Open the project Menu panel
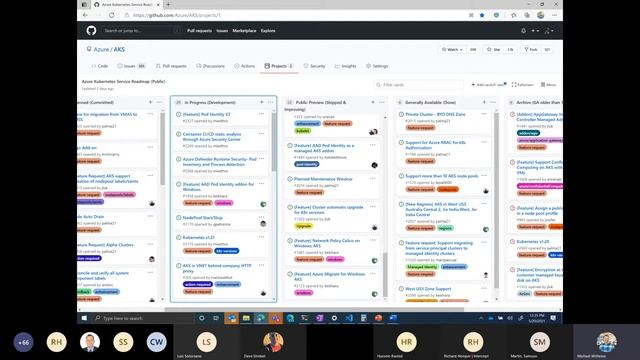This screenshot has width=640, height=360. pos(548,85)
